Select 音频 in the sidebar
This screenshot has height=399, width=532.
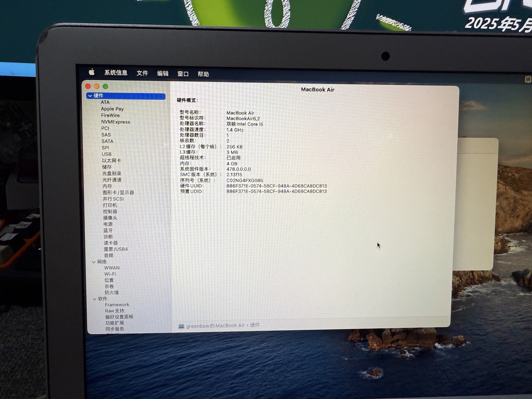pos(109,255)
